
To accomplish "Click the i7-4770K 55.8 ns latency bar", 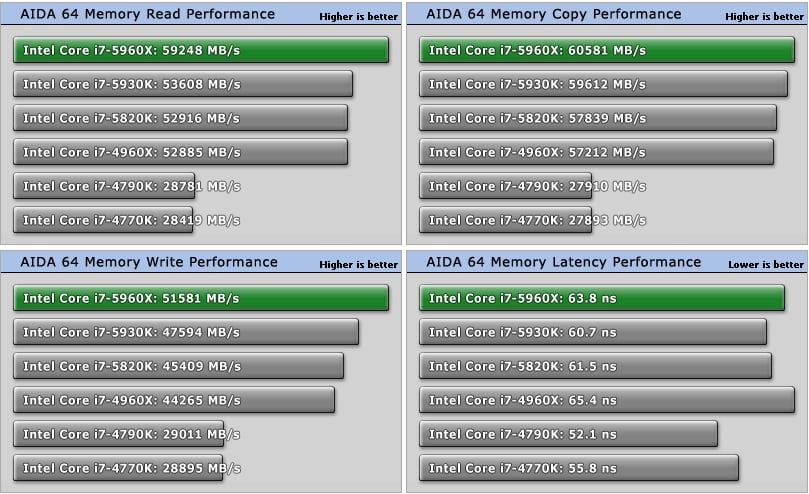I will point(579,468).
